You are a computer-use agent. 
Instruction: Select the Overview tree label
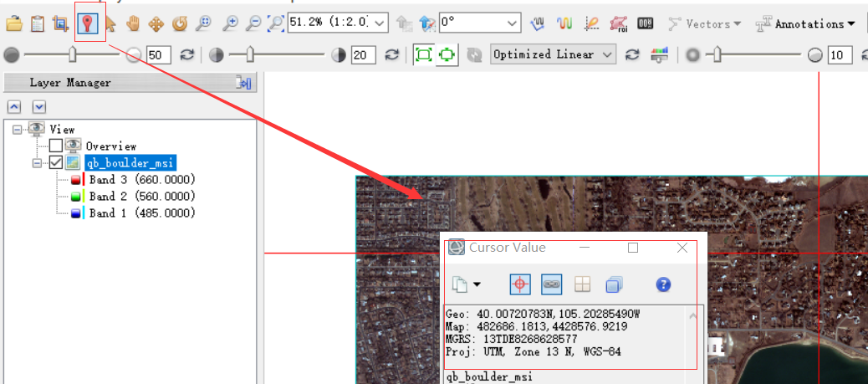110,146
